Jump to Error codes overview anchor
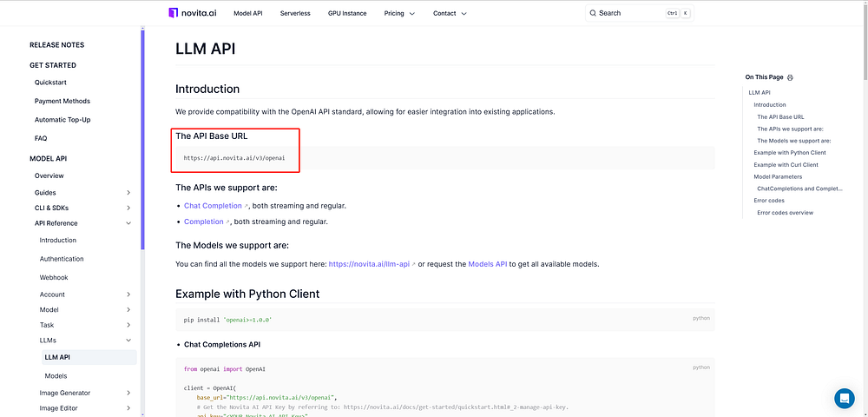Screen dimensions: 868x417 (x=785, y=213)
